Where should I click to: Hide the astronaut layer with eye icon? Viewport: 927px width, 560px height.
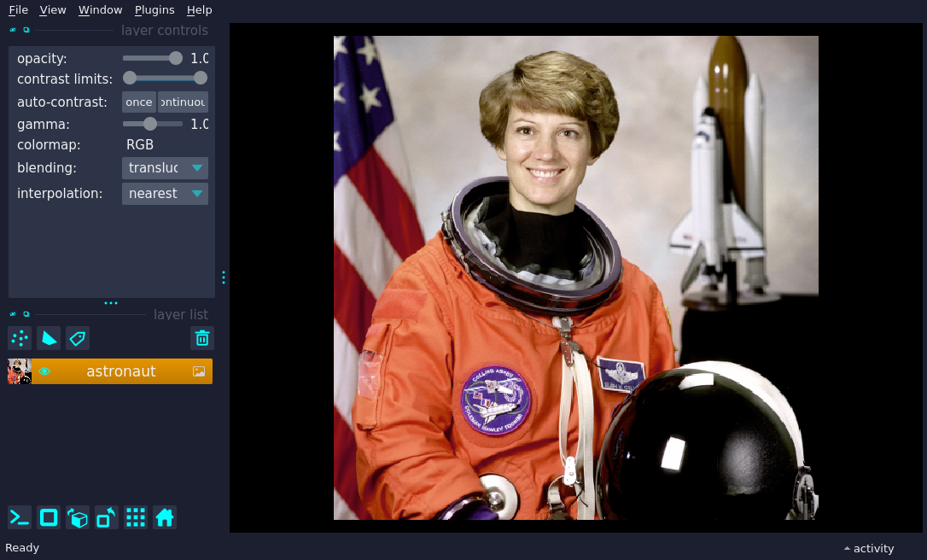click(x=44, y=371)
